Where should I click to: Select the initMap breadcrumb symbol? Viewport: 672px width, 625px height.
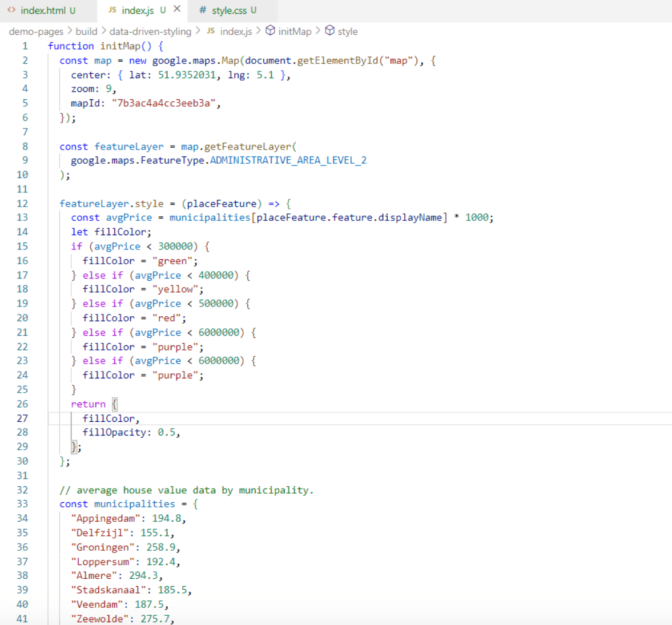click(x=295, y=31)
